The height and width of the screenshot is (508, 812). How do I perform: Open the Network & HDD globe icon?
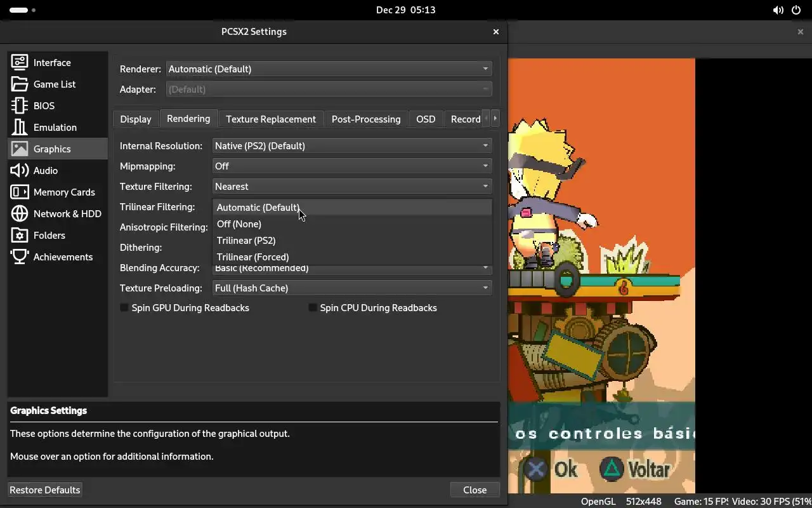tap(20, 213)
